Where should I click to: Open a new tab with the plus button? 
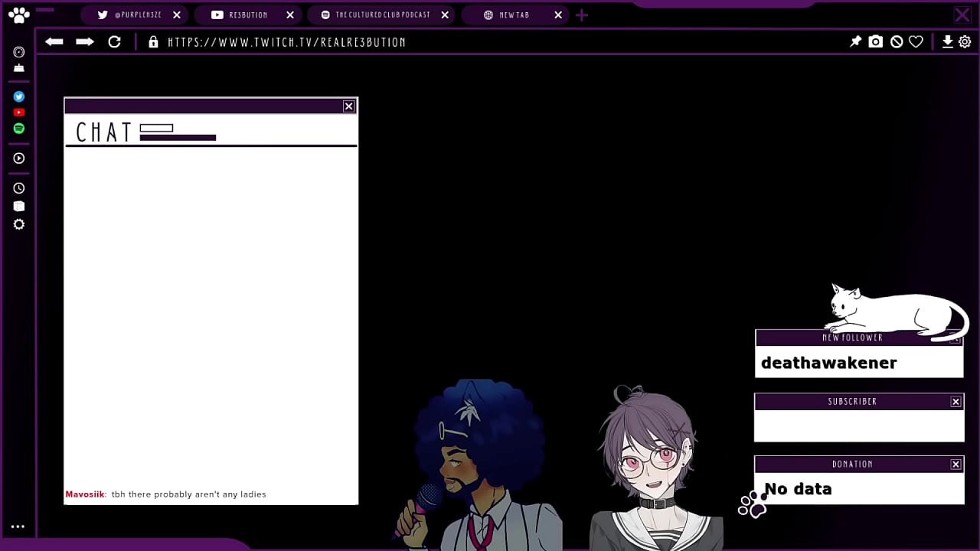582,15
